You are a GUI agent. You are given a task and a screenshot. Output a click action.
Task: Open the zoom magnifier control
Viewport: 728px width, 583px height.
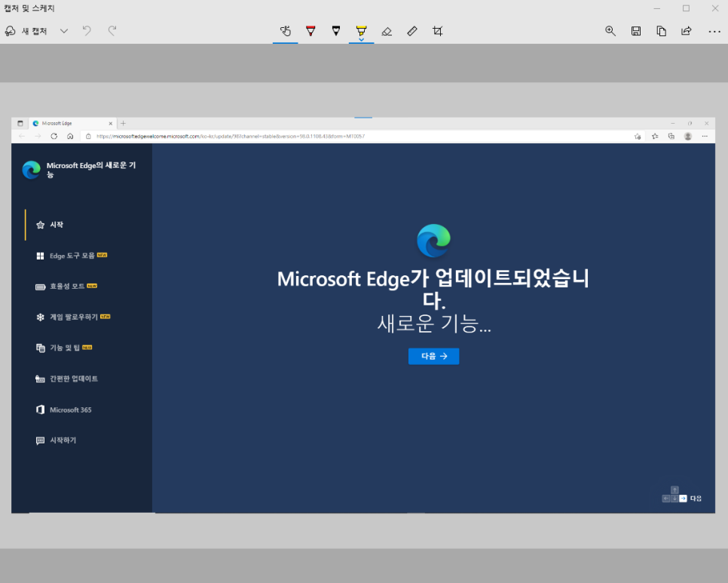(610, 31)
